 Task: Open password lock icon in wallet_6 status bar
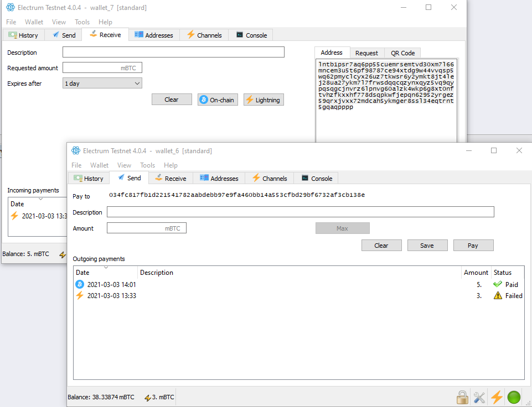462,397
